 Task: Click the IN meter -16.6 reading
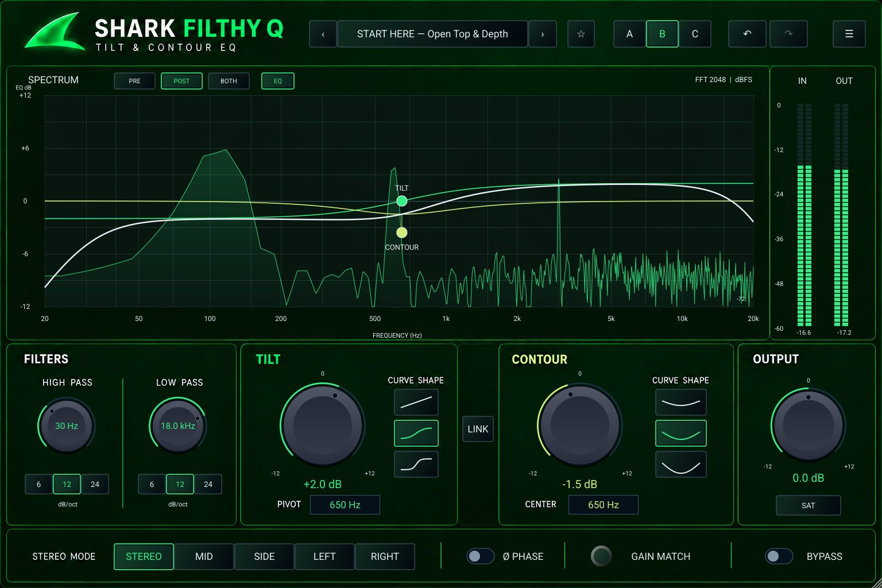pos(804,332)
